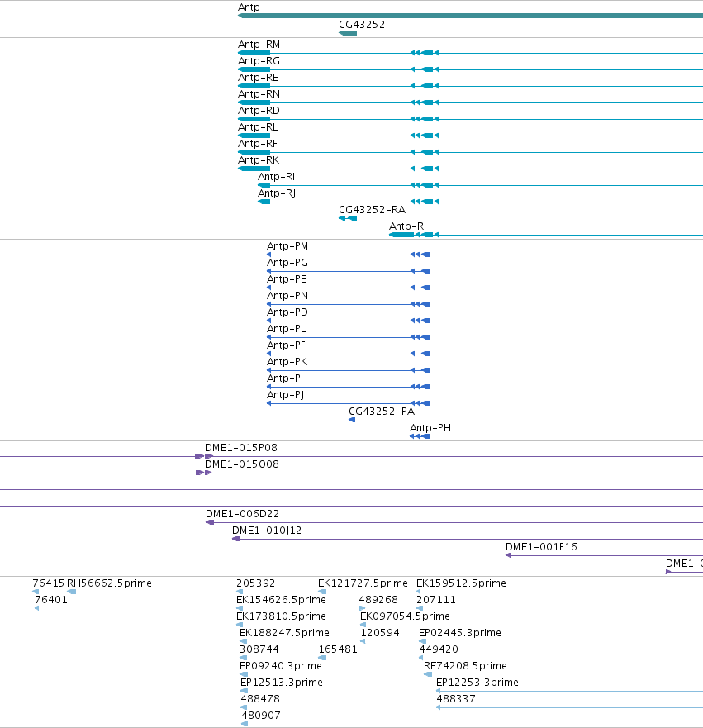Select the Antp-PJ protein label
This screenshot has width=703, height=728.
point(285,395)
